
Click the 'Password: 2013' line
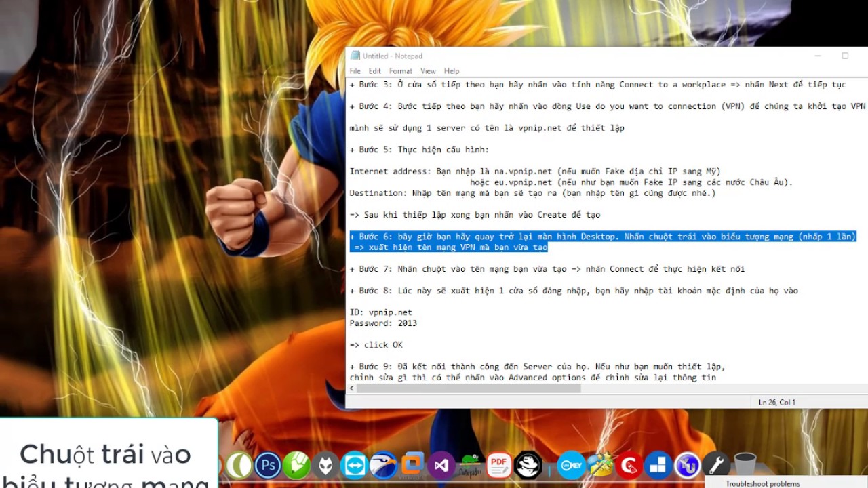click(x=383, y=323)
